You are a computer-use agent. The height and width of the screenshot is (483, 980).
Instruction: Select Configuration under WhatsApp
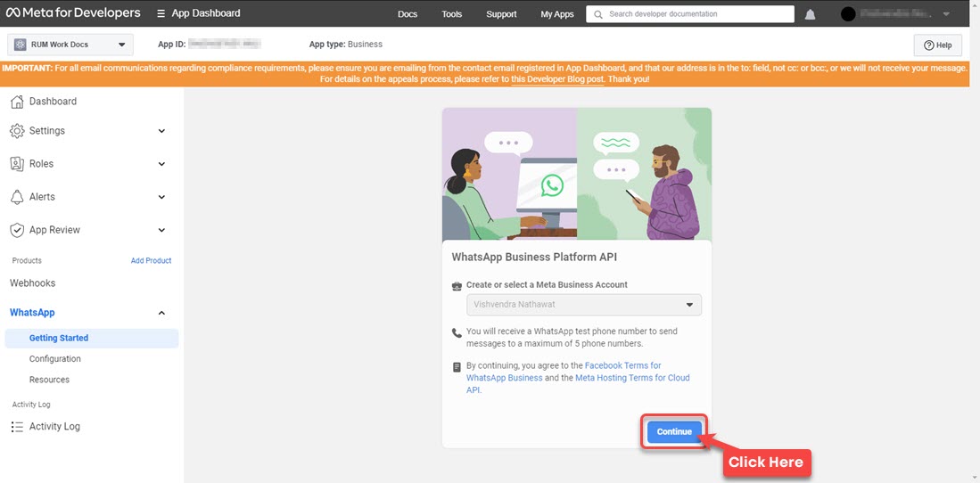[55, 358]
